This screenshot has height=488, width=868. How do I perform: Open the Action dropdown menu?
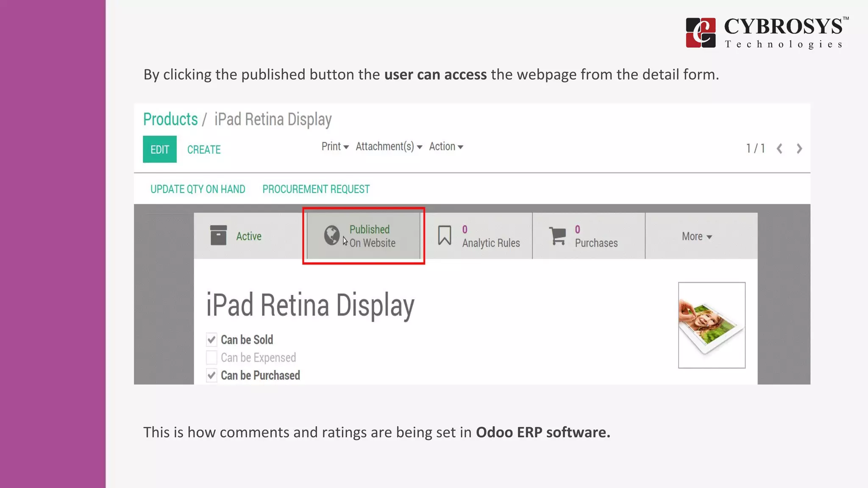pyautogui.click(x=446, y=147)
